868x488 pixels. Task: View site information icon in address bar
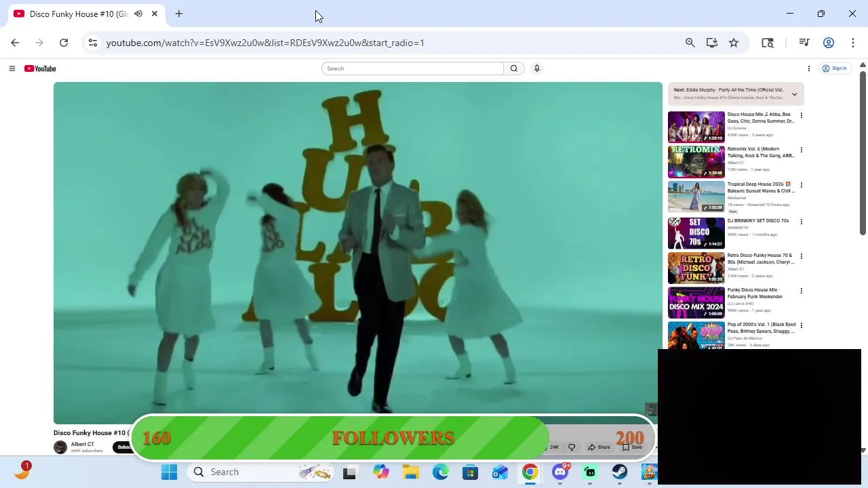(93, 43)
